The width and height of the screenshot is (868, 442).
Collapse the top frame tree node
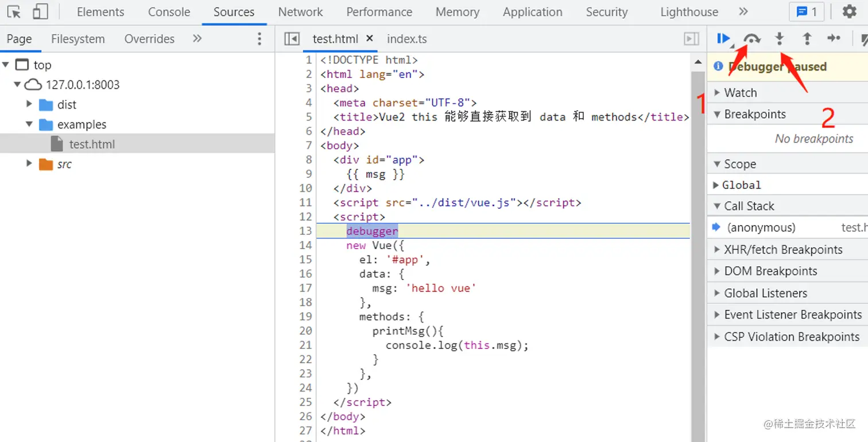click(6, 65)
